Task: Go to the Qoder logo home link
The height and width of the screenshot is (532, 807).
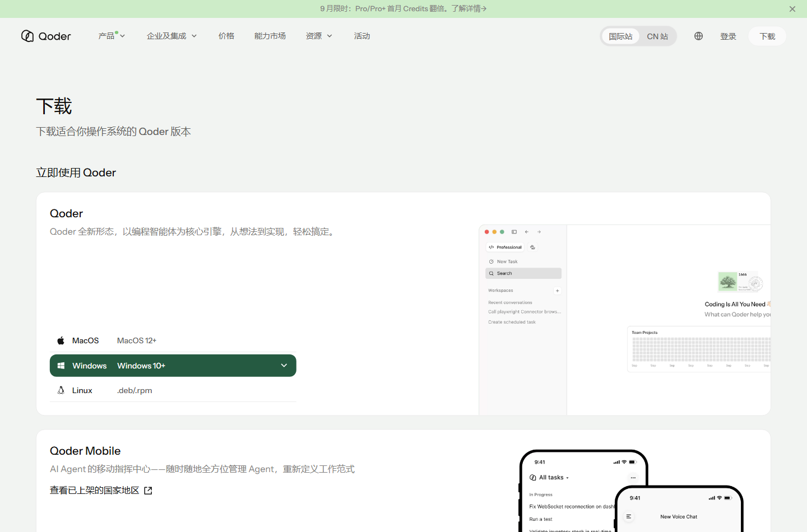Action: point(46,36)
